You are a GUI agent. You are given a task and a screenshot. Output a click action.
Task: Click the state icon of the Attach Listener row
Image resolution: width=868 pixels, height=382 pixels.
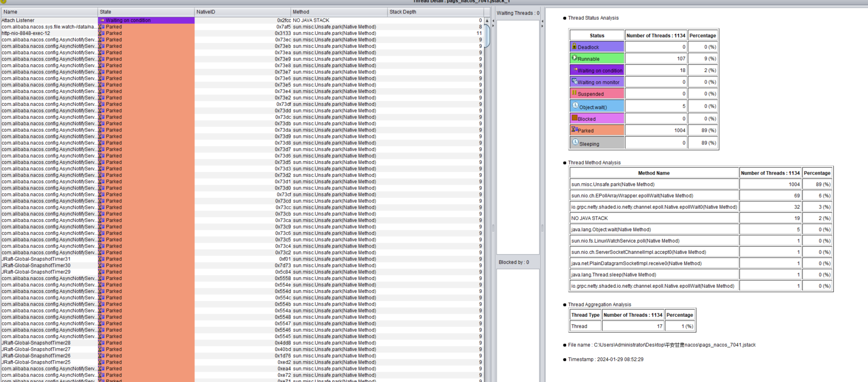[102, 20]
